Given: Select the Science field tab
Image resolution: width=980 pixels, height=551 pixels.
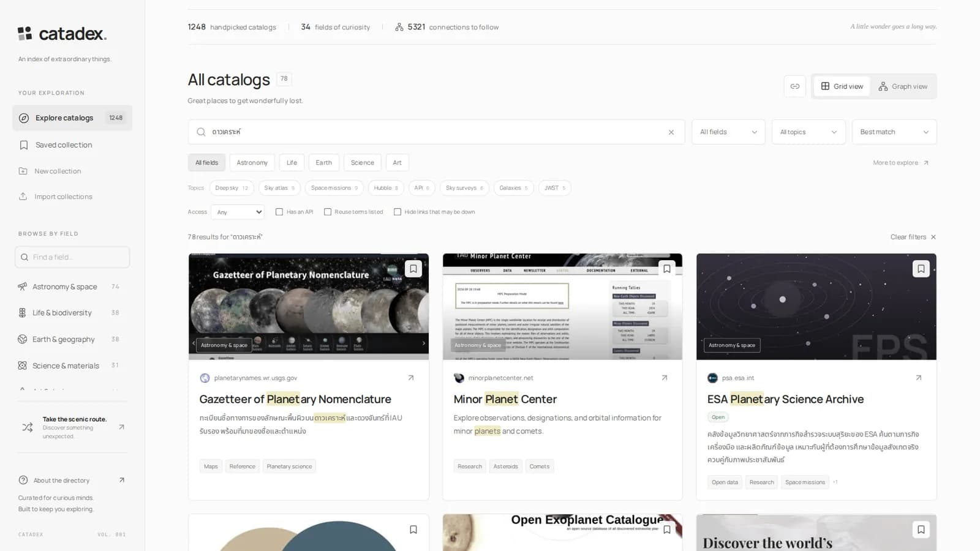Looking at the screenshot, I should pyautogui.click(x=363, y=163).
